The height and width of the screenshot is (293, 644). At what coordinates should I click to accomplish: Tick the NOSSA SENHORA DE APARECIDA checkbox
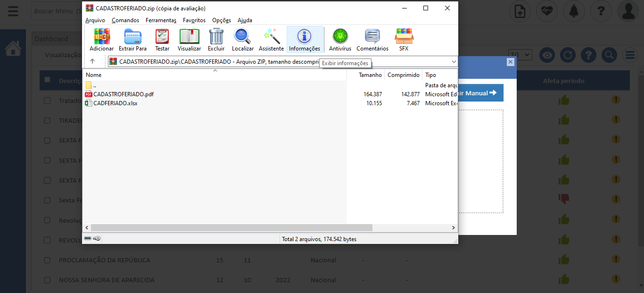click(47, 280)
